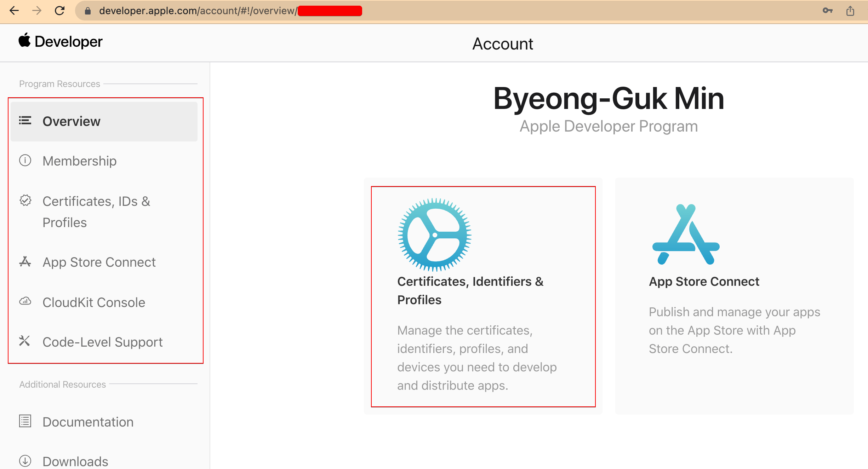Click the Certificates badge icon in sidebar
The height and width of the screenshot is (469, 868).
point(25,200)
